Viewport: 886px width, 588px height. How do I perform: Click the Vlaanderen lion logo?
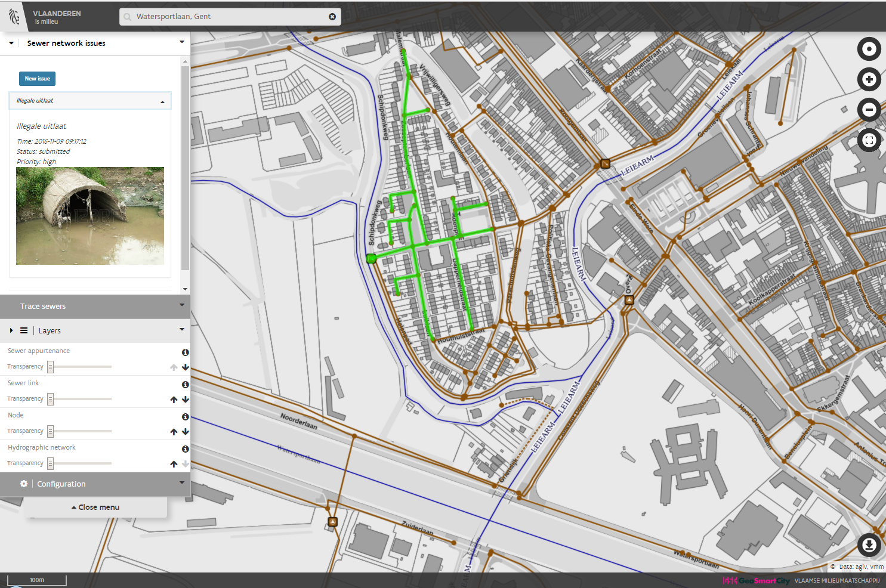[x=14, y=16]
